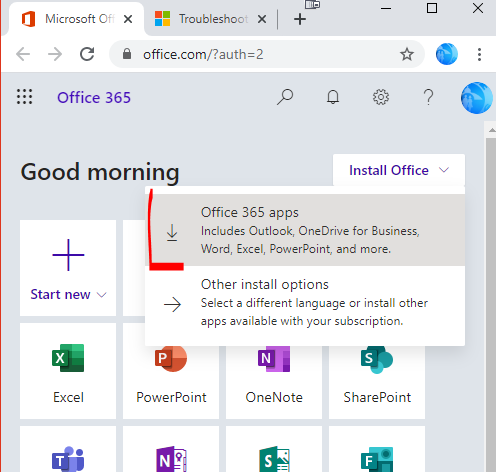Open a new browser tab
This screenshot has width=496, height=472.
pos(300,19)
